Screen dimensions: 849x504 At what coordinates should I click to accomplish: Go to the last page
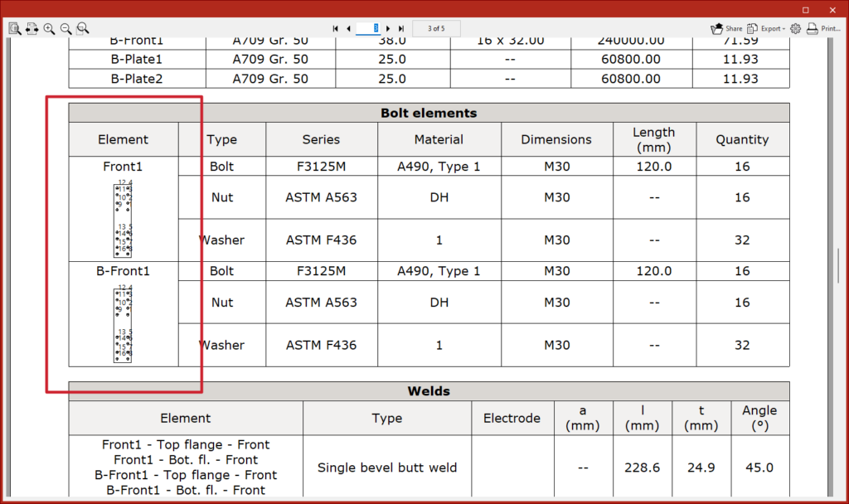401,29
